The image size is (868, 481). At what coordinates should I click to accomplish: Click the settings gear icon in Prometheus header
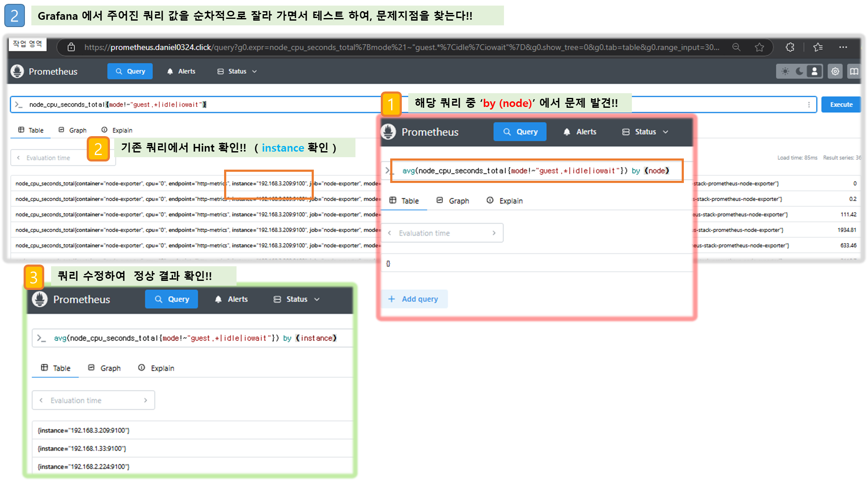click(835, 71)
